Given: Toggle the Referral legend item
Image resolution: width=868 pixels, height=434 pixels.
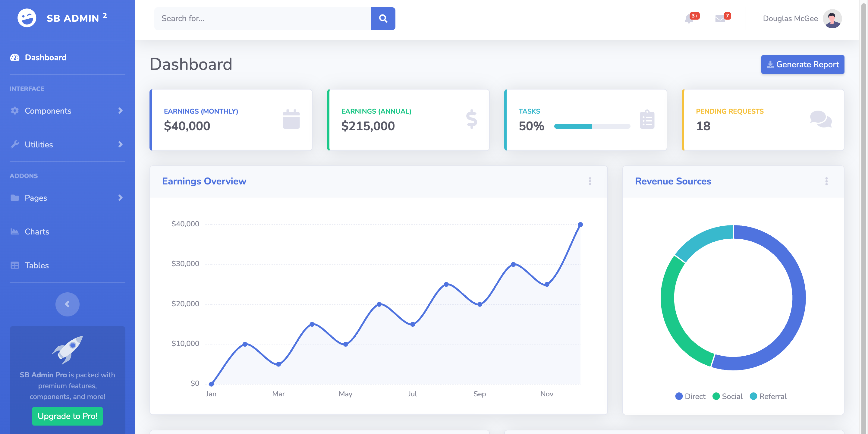Looking at the screenshot, I should click(768, 396).
